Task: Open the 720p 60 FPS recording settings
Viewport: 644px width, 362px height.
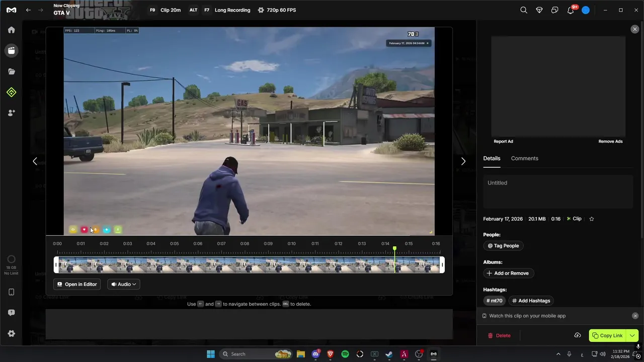Action: pos(277,10)
